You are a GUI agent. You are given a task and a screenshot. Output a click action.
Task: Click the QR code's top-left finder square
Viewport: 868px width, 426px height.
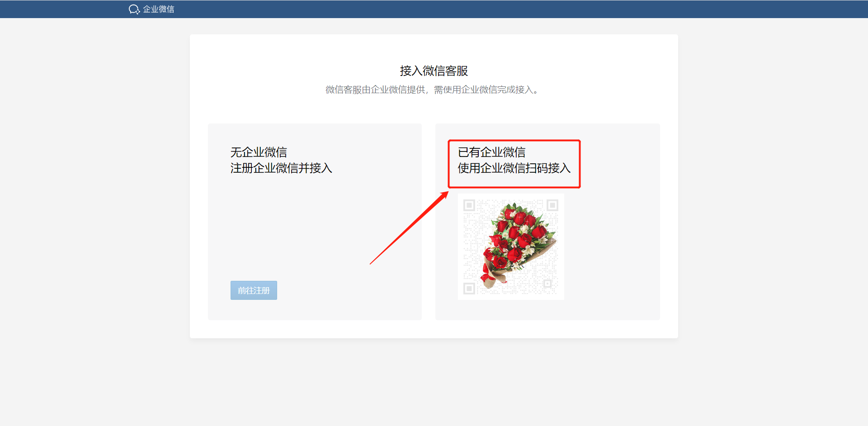(x=469, y=205)
